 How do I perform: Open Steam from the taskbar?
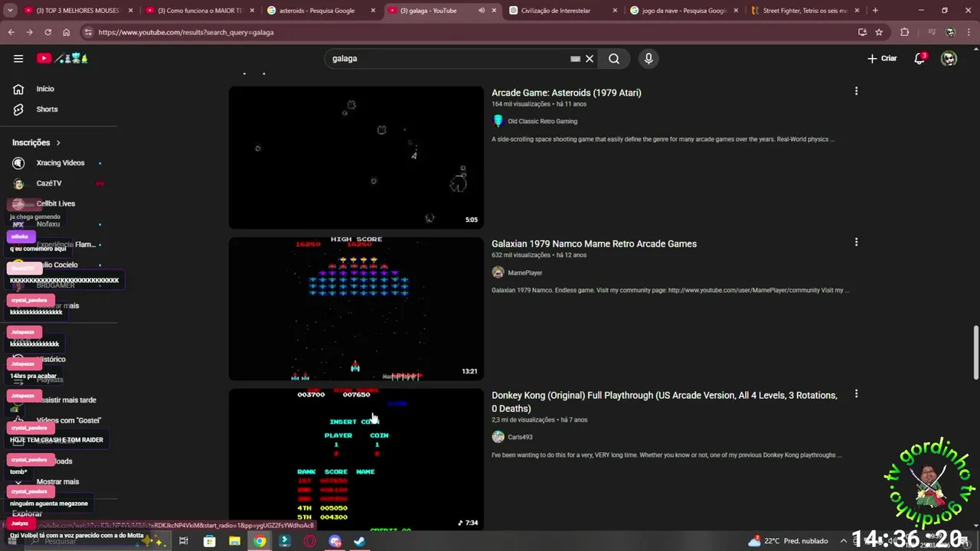pos(359,541)
